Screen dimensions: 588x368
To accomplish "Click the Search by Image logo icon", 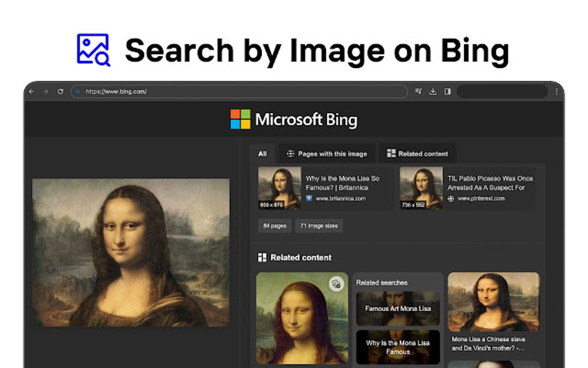I will coord(93,50).
